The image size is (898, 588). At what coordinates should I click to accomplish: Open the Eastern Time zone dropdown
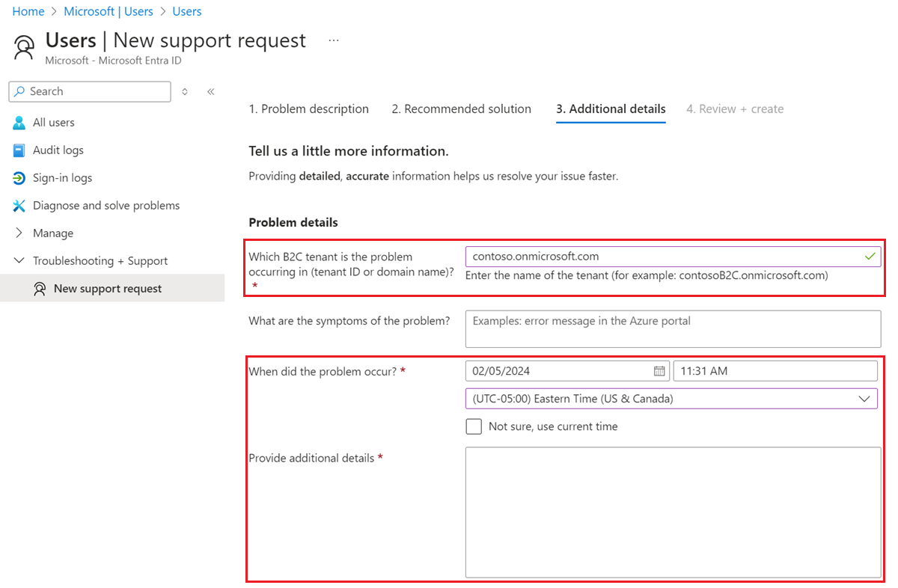point(671,399)
